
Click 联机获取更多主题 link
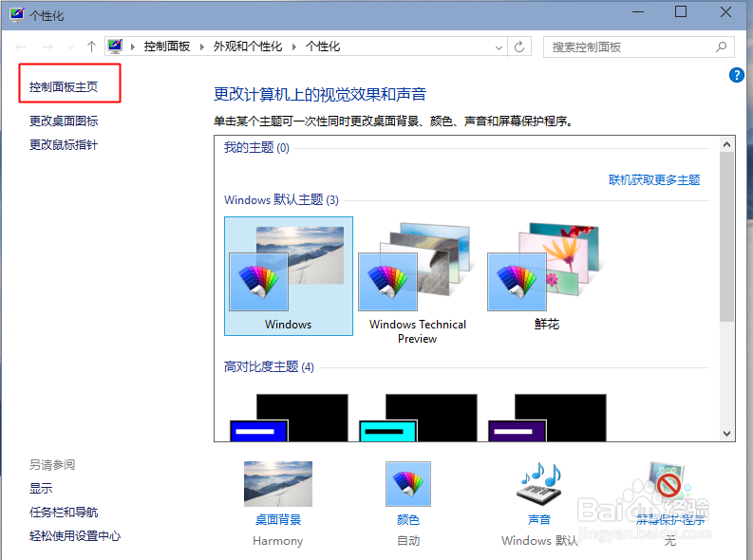pos(654,180)
